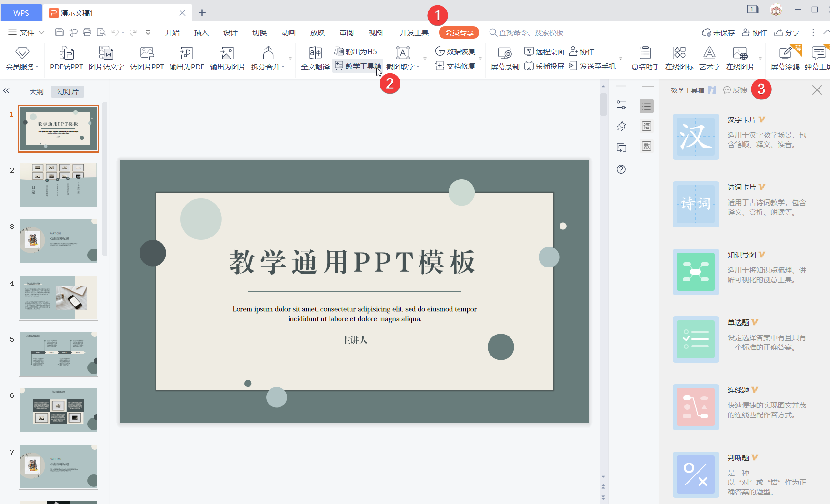Switch to the 插入 ribbon tab
Viewport: 830px width, 504px height.
201,32
